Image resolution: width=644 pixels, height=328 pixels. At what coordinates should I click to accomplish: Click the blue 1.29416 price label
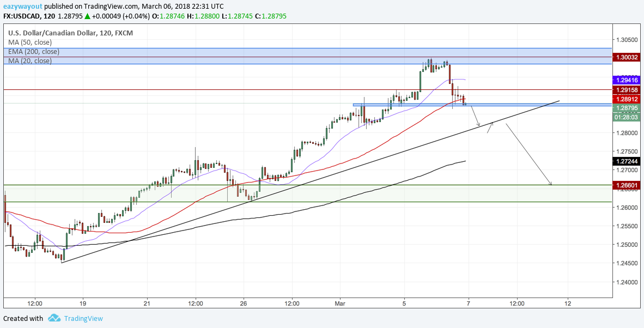[626, 80]
